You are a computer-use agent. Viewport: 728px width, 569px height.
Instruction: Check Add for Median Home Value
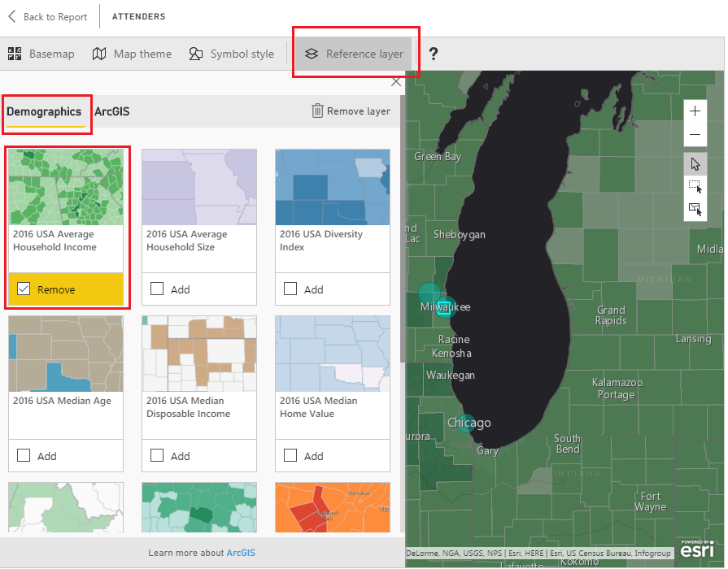tap(290, 455)
